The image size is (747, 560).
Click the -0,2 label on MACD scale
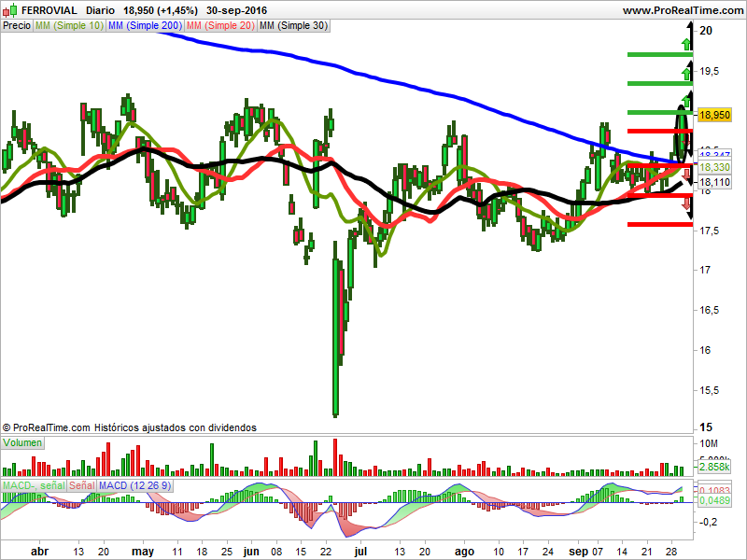(708, 523)
